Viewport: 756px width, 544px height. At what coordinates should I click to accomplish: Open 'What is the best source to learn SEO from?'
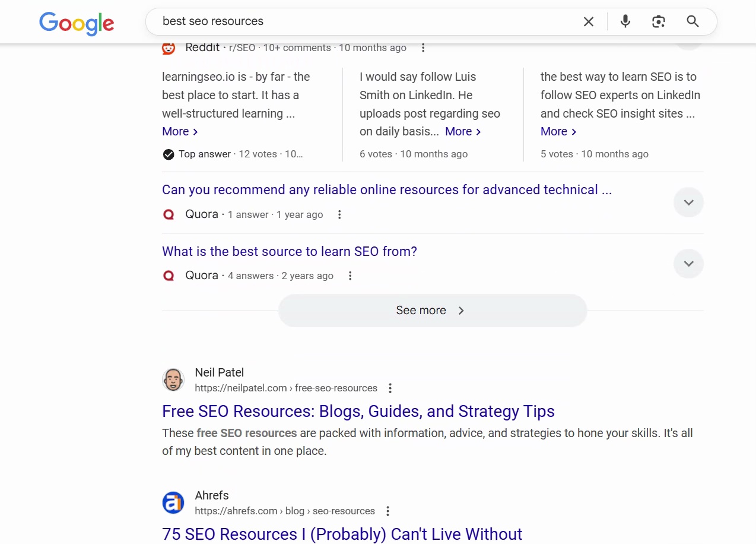coord(290,252)
